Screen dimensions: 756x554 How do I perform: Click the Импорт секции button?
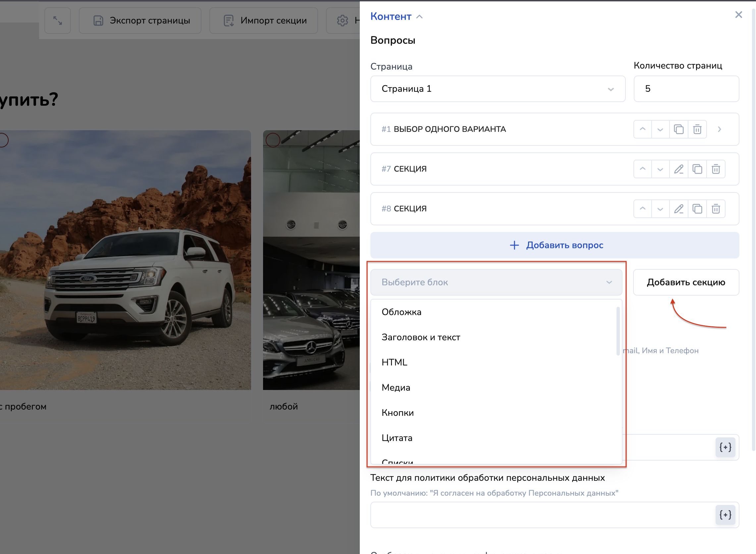coord(263,21)
